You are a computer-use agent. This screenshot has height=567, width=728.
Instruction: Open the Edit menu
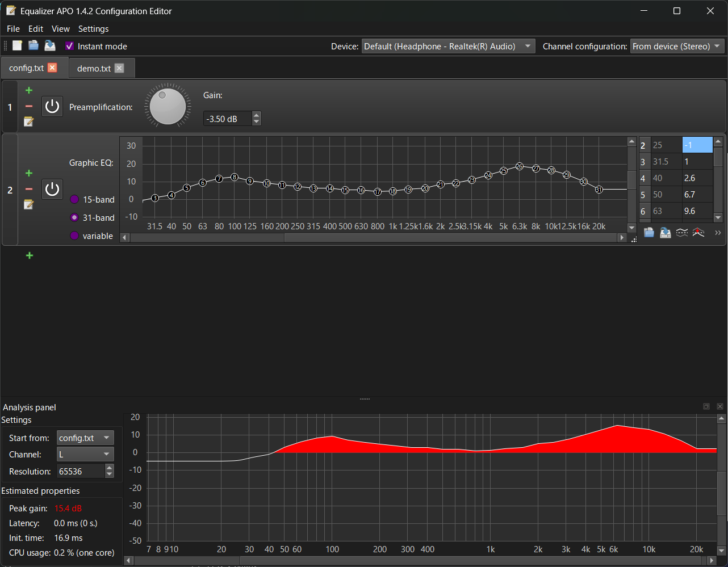click(36, 29)
